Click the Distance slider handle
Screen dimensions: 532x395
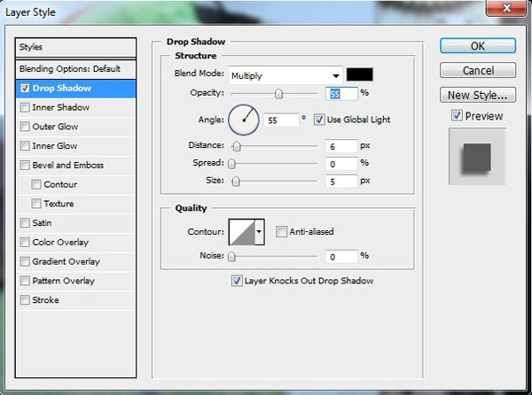(237, 146)
